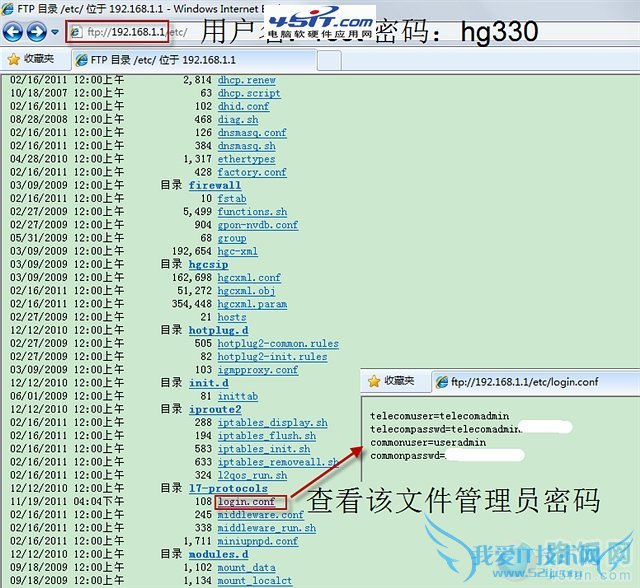Open the diag.sh file link
The image size is (640, 588).
238,120
